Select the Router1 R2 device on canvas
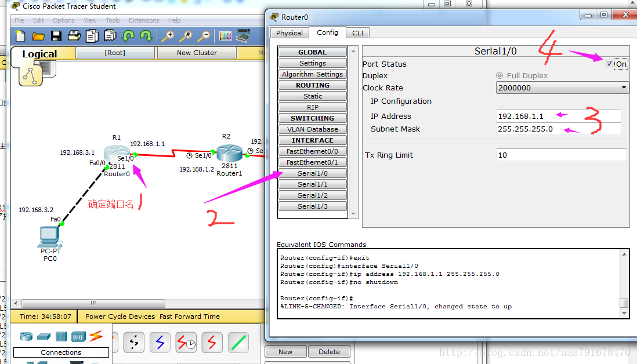 click(229, 154)
